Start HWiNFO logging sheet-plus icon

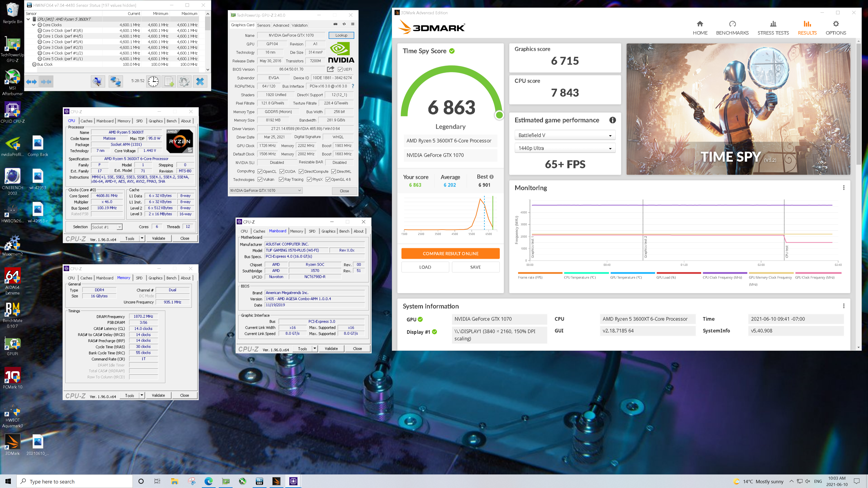pos(169,82)
